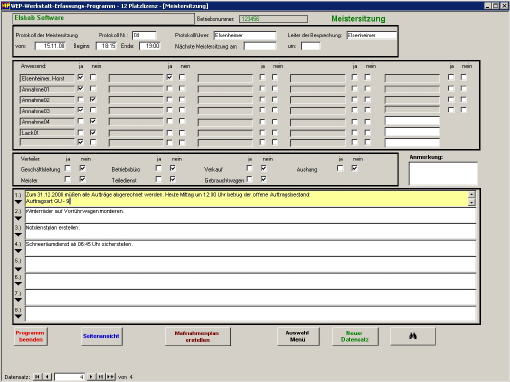This screenshot has width=510, height=382.
Task: Expand the dropdown arrow under item 2.)
Action: (18, 218)
